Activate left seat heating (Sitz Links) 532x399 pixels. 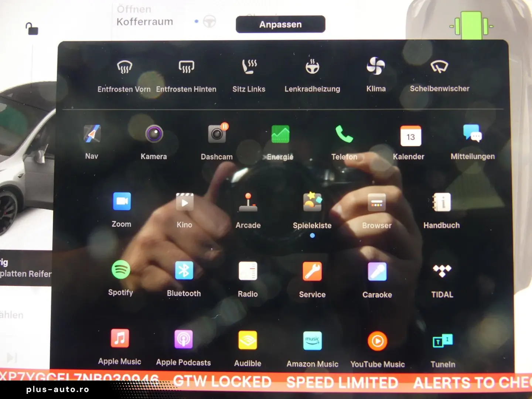click(249, 66)
